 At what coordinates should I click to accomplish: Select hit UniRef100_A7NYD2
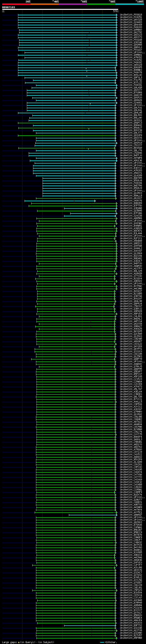tap(131, 58)
